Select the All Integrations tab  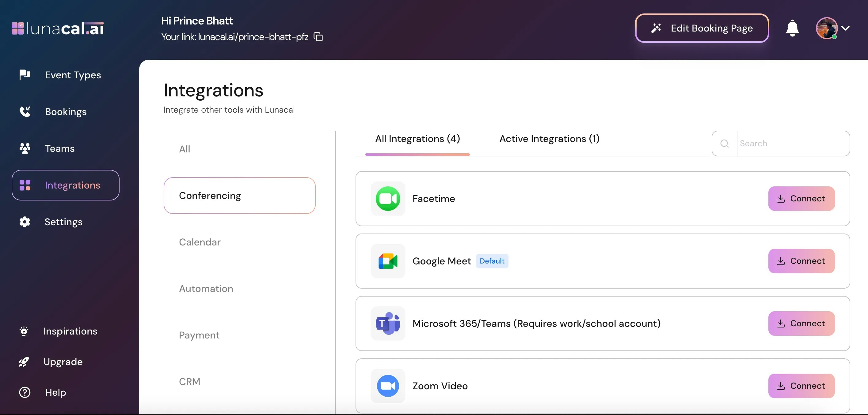(417, 139)
